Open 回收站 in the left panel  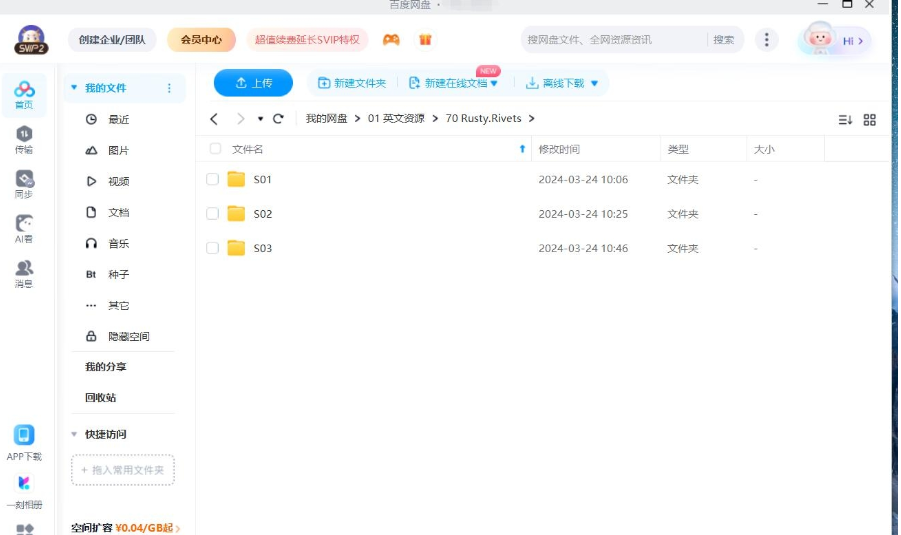coord(100,398)
